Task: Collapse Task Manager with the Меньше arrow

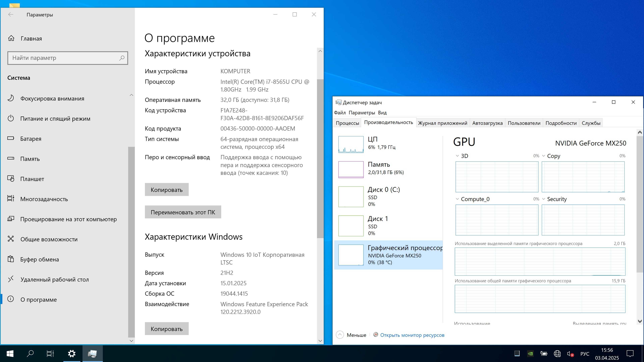Action: (340, 335)
